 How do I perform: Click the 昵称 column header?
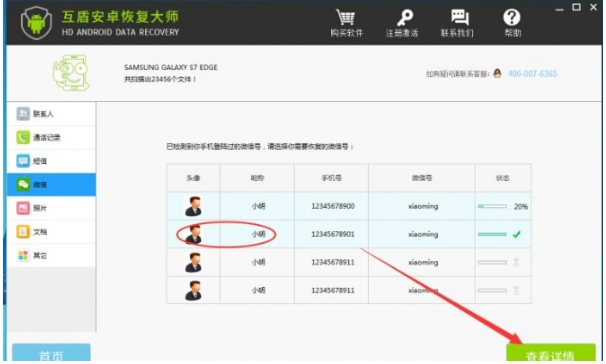[x=257, y=178]
